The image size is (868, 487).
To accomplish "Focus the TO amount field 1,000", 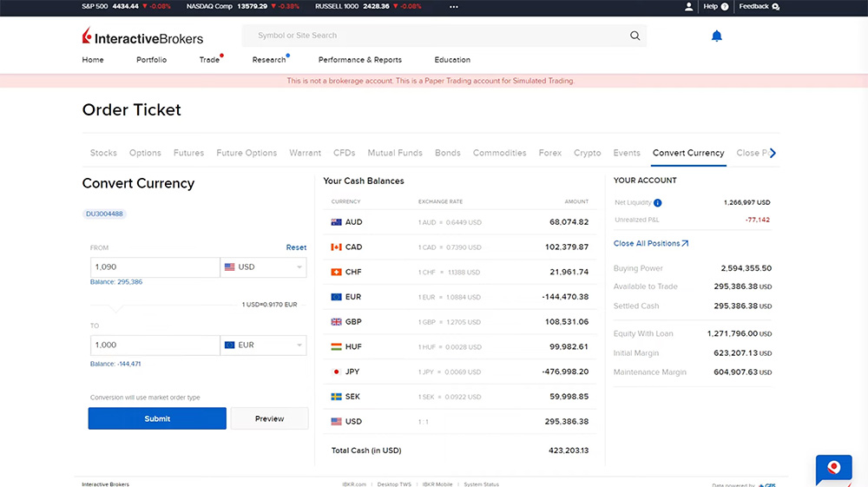I will click(x=155, y=345).
